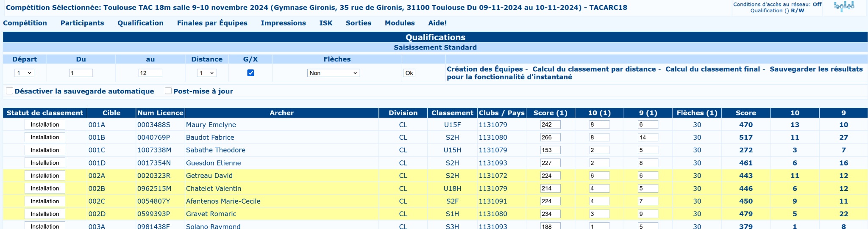Open the Départ dropdown
Viewport: 868px width, 229px height.
tap(24, 73)
